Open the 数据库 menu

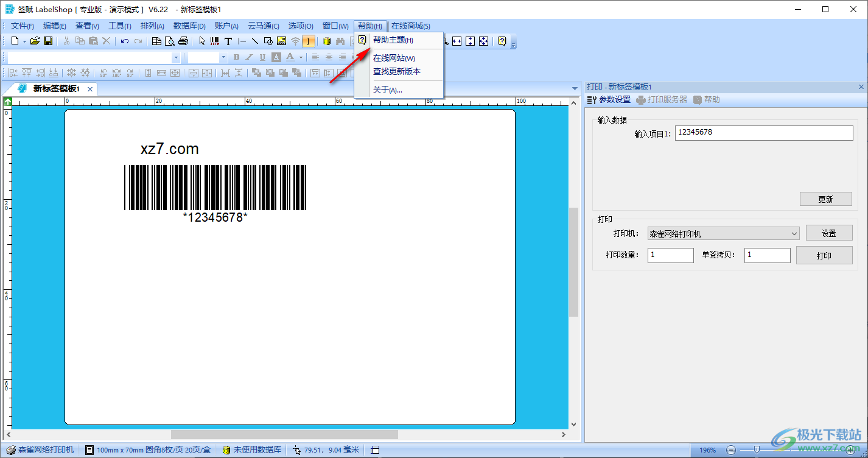[189, 26]
